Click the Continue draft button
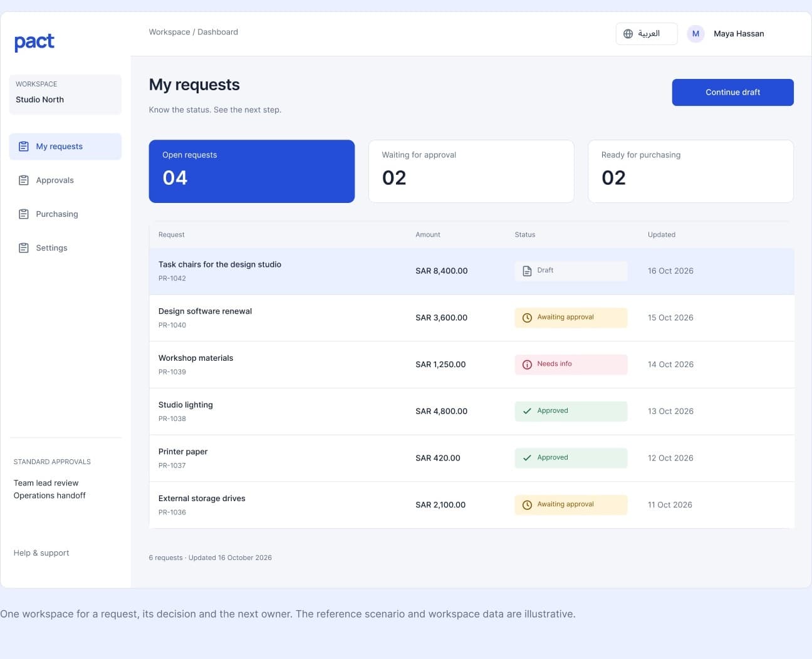The width and height of the screenshot is (812, 659). click(x=732, y=92)
